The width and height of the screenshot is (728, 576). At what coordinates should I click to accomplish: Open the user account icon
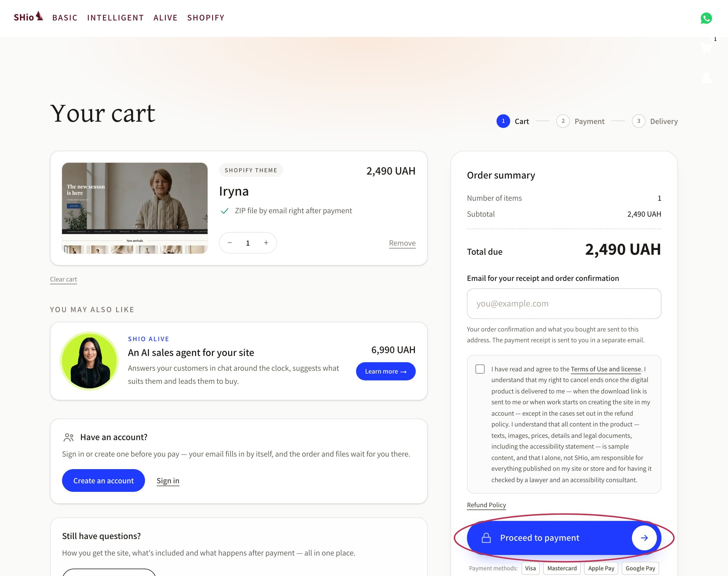click(x=706, y=78)
